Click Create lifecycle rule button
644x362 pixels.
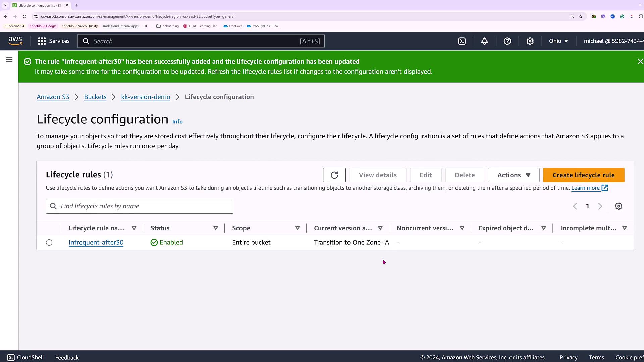(584, 175)
